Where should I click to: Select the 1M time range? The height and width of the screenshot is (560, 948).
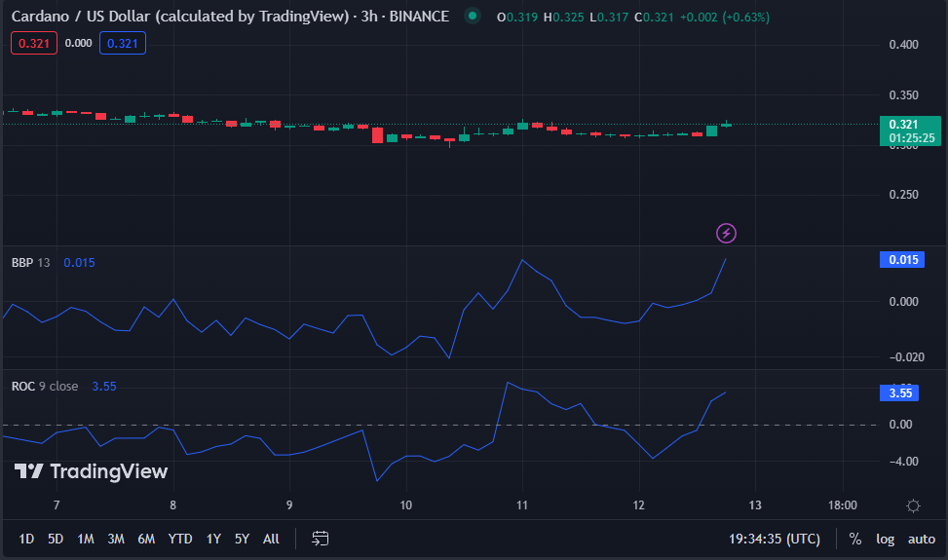tap(86, 539)
